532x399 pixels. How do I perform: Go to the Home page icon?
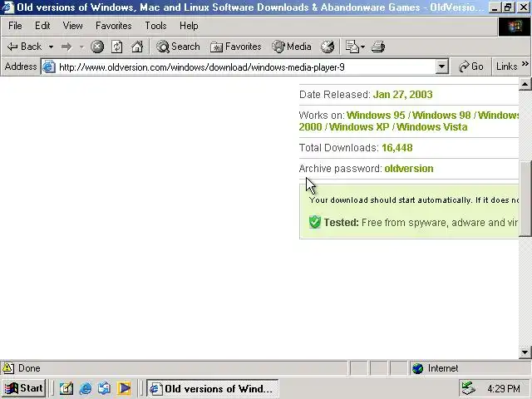point(137,47)
